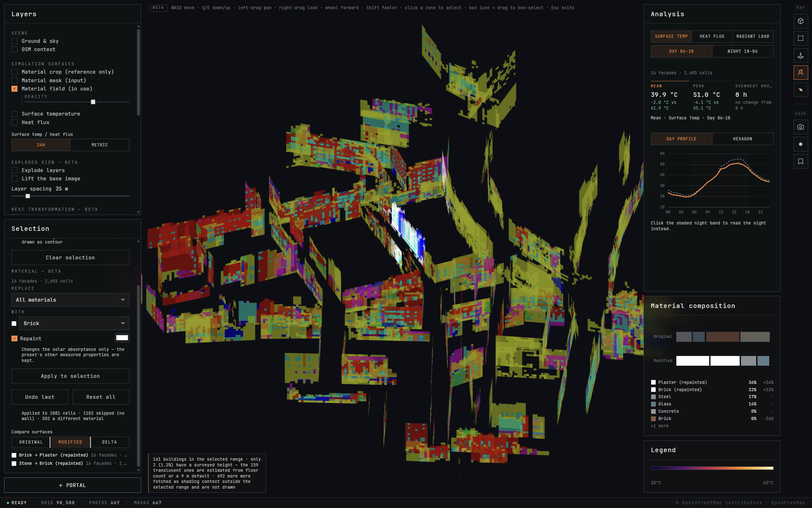Activate the box-select dashed square tool
The image size is (812, 508).
800,38
